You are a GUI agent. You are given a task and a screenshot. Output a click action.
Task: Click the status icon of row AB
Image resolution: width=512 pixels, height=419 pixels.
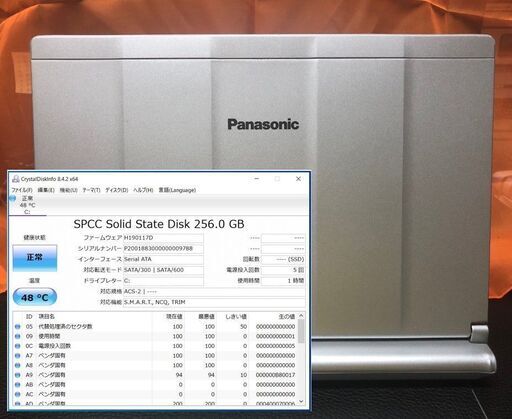[x=18, y=385]
